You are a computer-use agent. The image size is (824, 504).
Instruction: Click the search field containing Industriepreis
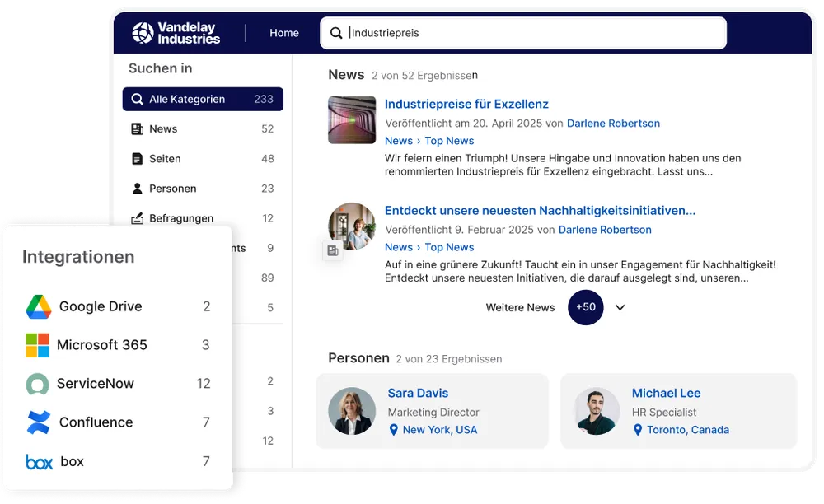523,33
